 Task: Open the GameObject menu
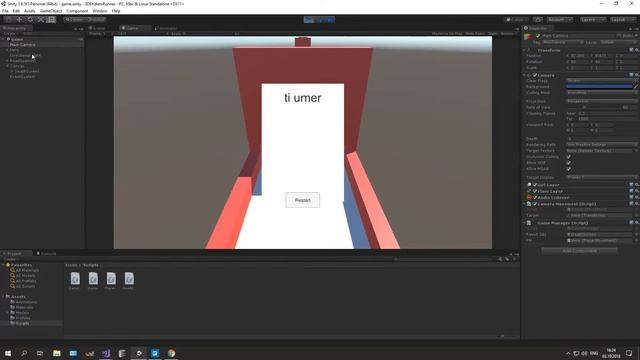point(51,11)
